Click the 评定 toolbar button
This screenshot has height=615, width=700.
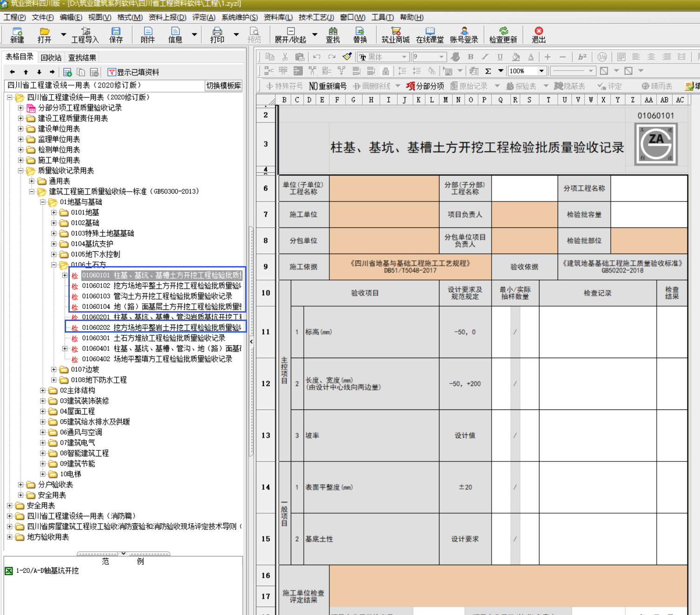pyautogui.click(x=610, y=86)
